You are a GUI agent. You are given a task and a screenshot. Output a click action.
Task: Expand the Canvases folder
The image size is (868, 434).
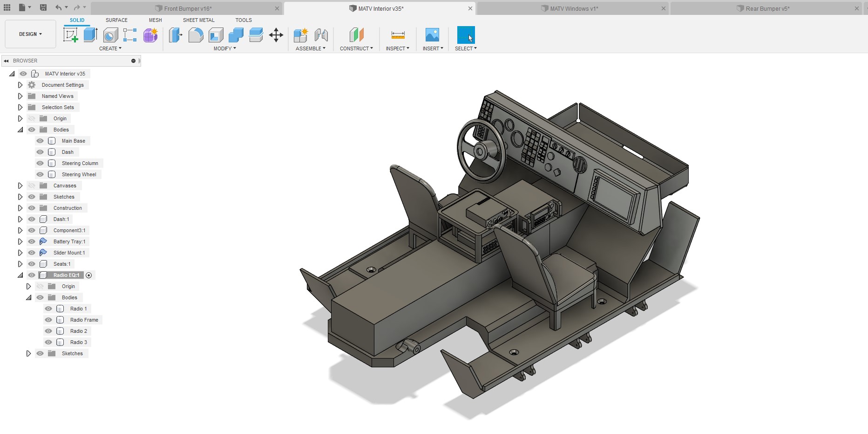(20, 186)
